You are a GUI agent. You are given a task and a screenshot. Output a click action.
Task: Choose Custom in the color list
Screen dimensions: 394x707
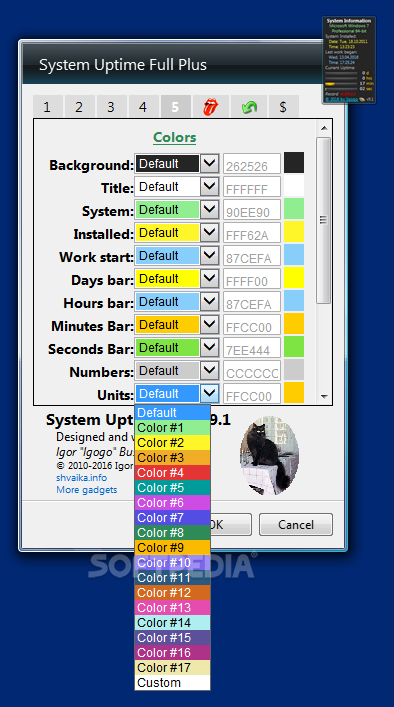(173, 682)
